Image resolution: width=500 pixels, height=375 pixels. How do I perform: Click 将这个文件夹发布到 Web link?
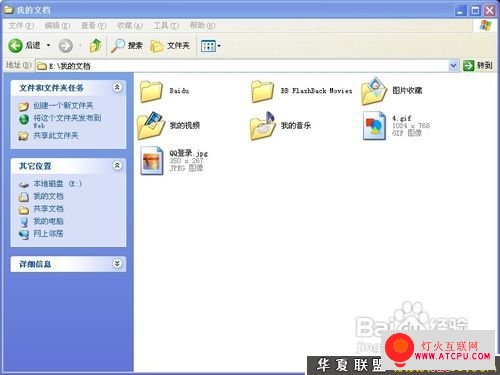(67, 121)
